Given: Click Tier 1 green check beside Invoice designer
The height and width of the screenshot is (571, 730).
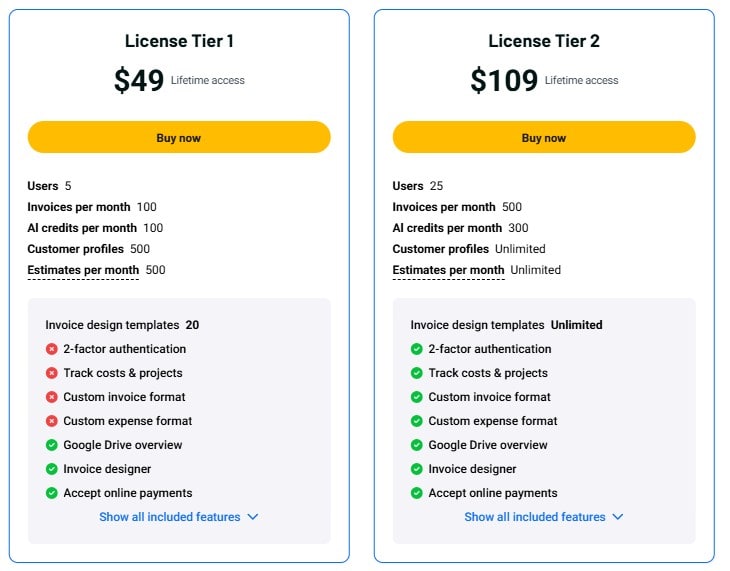Looking at the screenshot, I should pyautogui.click(x=52, y=469).
